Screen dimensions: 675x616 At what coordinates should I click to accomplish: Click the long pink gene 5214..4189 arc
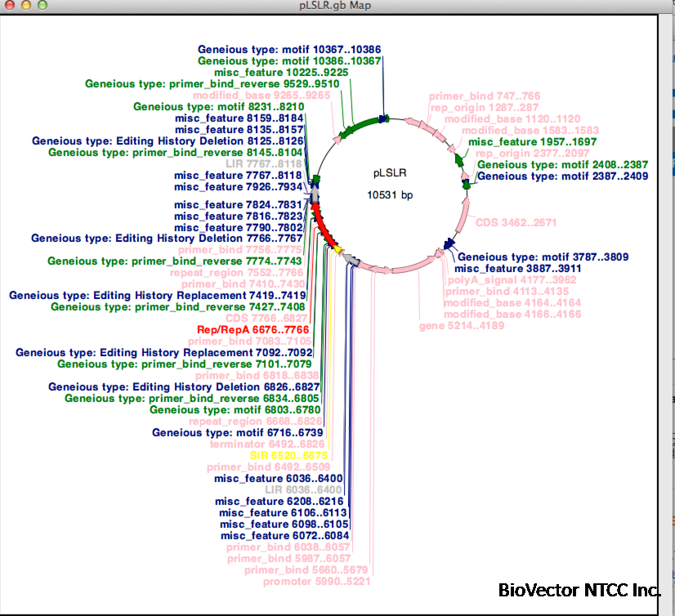(x=414, y=266)
